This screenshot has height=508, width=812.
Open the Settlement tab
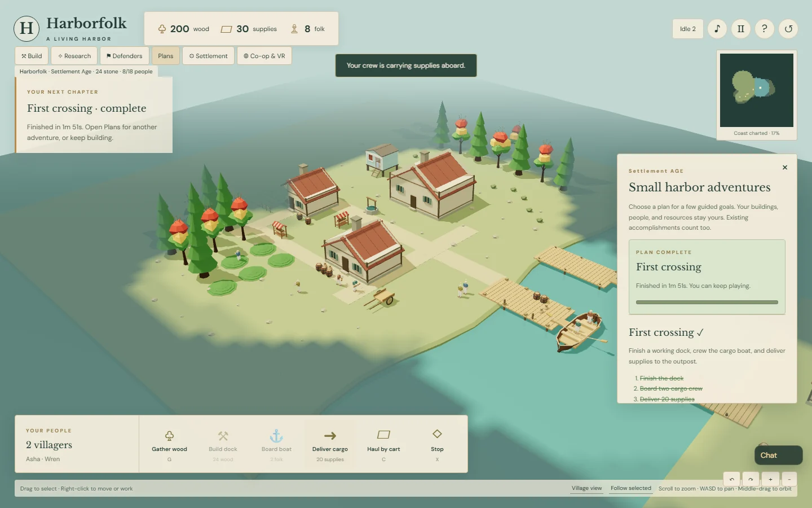(209, 56)
